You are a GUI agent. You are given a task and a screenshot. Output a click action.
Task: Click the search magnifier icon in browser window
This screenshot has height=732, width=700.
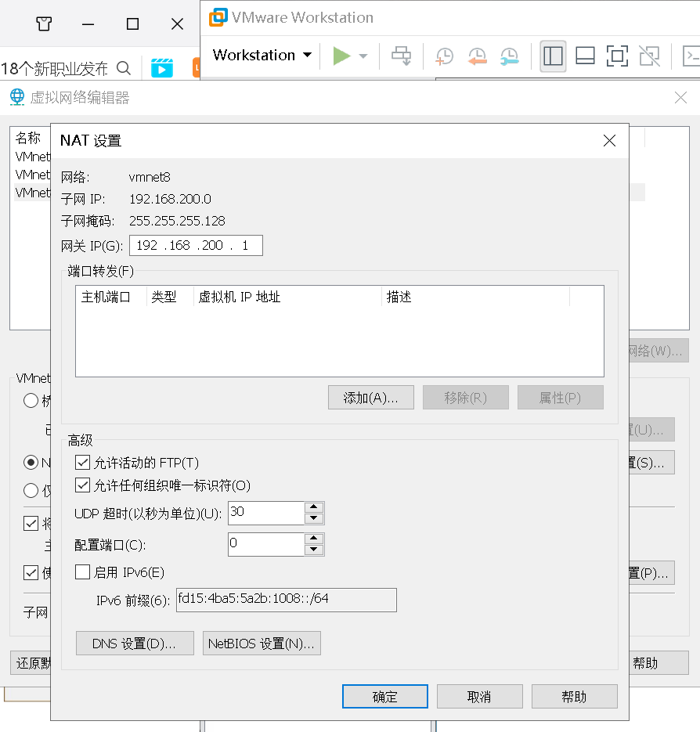click(124, 69)
